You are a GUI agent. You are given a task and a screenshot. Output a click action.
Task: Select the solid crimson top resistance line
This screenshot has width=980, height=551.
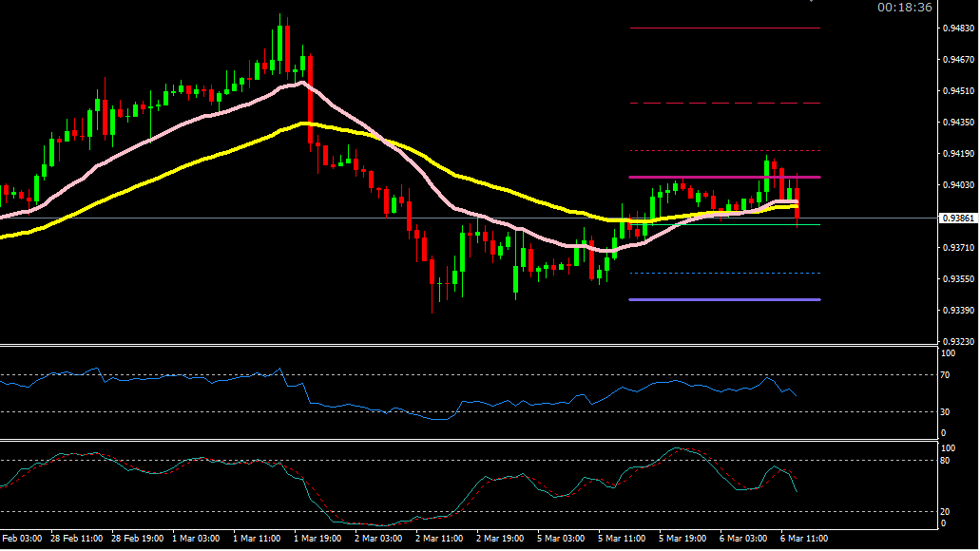click(724, 28)
